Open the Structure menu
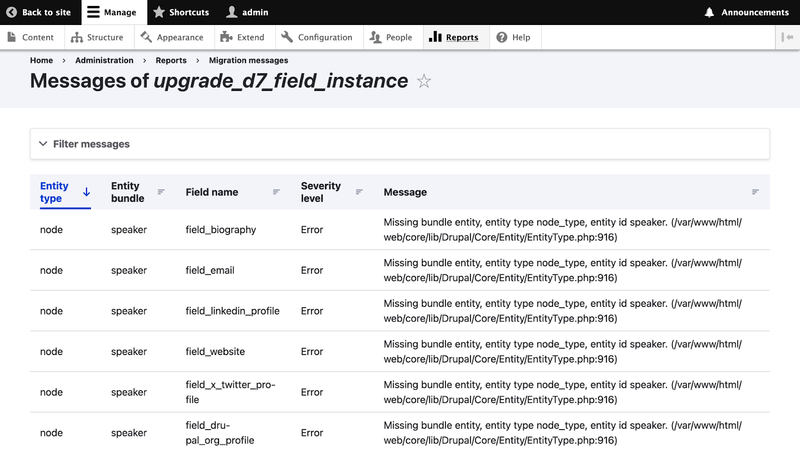Image resolution: width=800 pixels, height=450 pixels. [97, 37]
